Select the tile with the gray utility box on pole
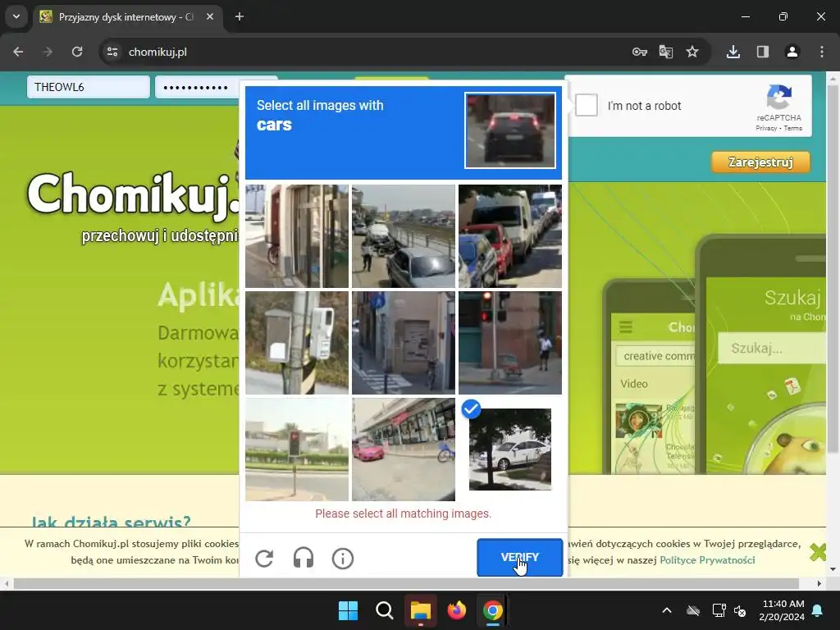 click(x=297, y=343)
